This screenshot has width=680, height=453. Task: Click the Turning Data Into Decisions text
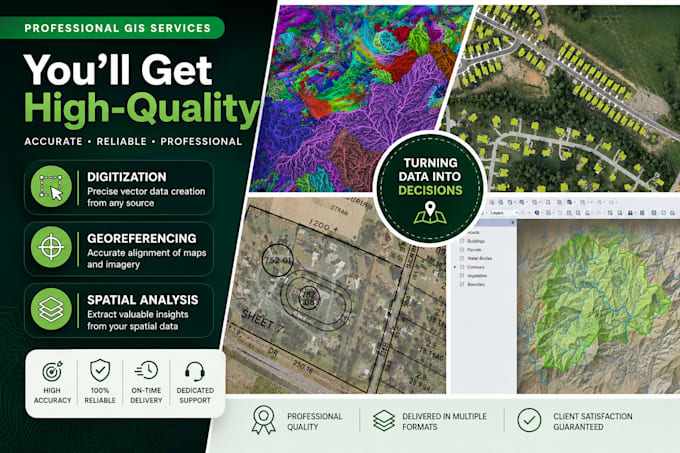pos(430,176)
